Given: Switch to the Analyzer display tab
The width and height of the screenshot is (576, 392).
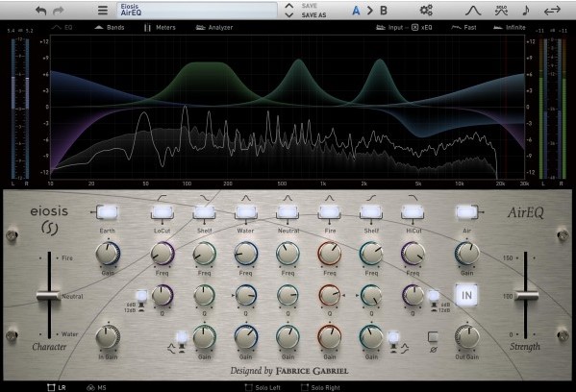Looking at the screenshot, I should click(x=214, y=27).
